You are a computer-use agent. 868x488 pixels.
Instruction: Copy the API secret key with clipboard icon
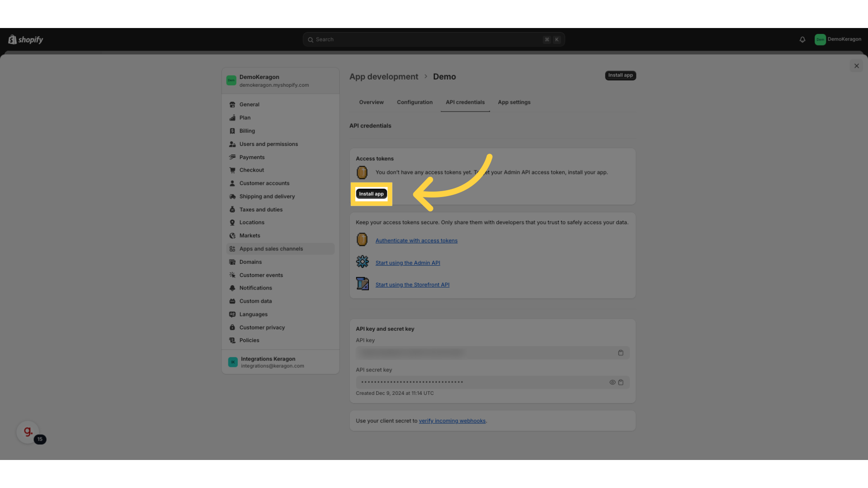[621, 382]
